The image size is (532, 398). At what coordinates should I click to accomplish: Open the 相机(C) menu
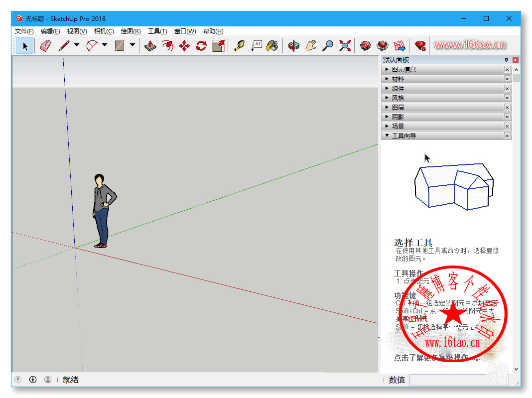click(104, 31)
